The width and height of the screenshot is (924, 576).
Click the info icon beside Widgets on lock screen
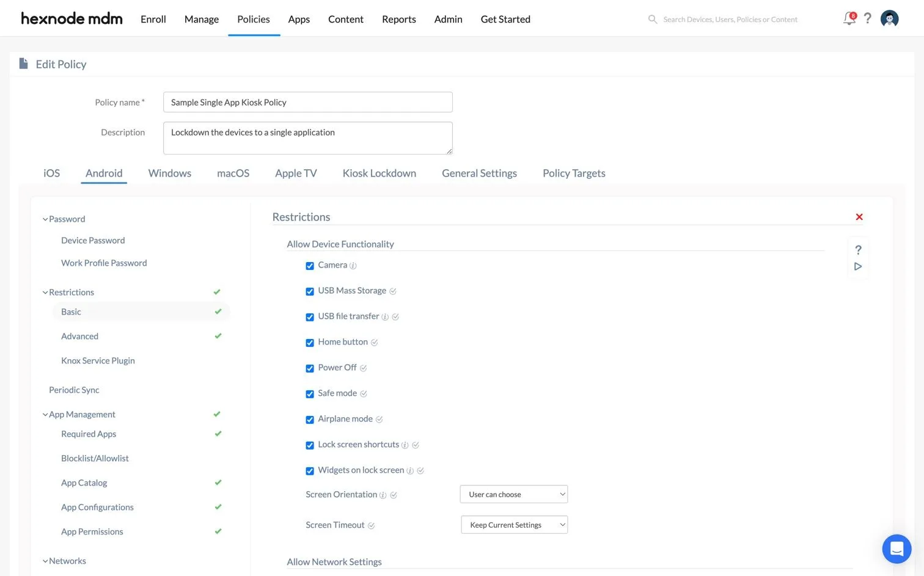410,471
